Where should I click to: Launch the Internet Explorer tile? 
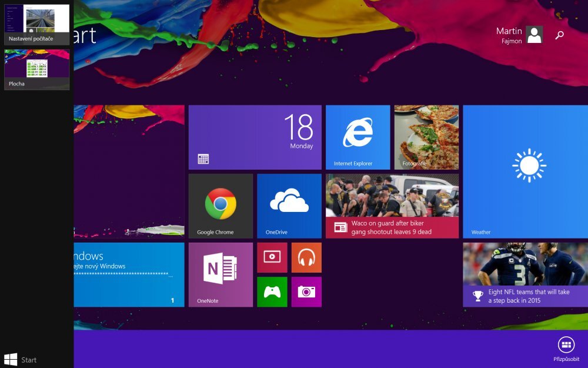tap(358, 137)
